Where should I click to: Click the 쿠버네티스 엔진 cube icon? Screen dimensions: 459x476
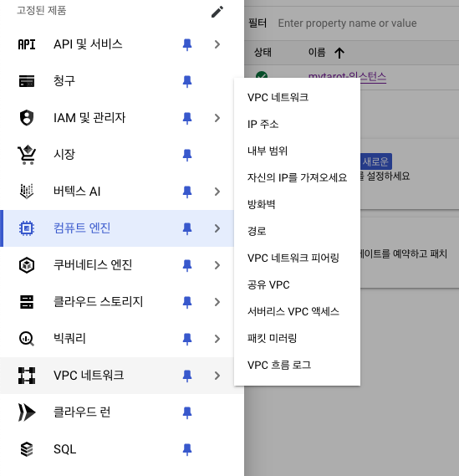pyautogui.click(x=27, y=265)
